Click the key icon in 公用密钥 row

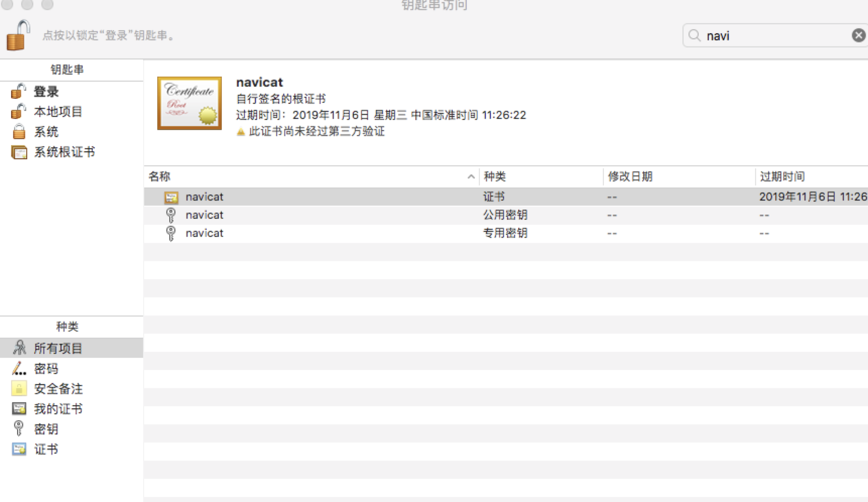pyautogui.click(x=171, y=215)
